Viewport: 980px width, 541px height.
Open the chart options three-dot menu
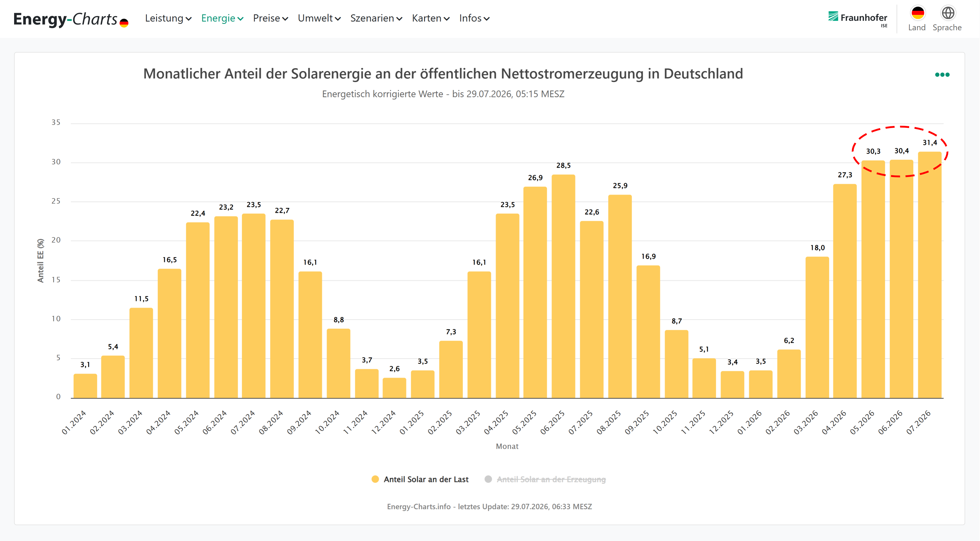(942, 74)
